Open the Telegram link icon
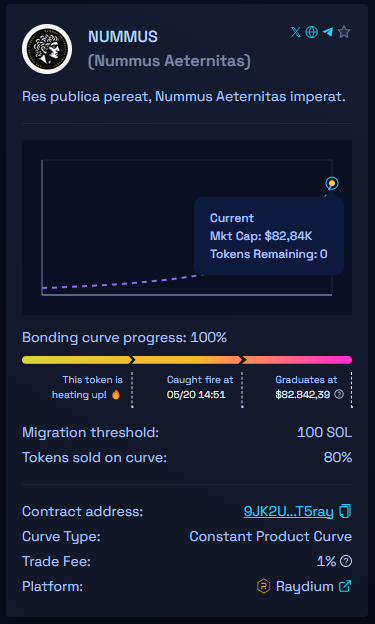 point(328,32)
